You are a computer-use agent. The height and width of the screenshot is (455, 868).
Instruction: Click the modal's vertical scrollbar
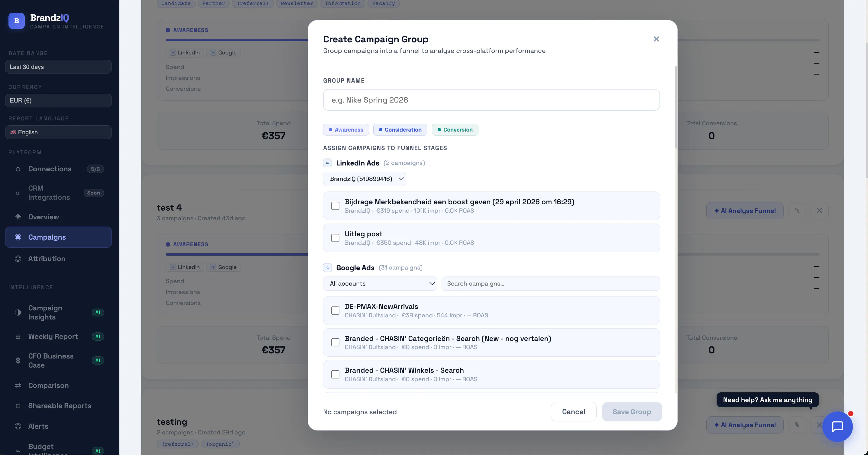click(x=676, y=107)
